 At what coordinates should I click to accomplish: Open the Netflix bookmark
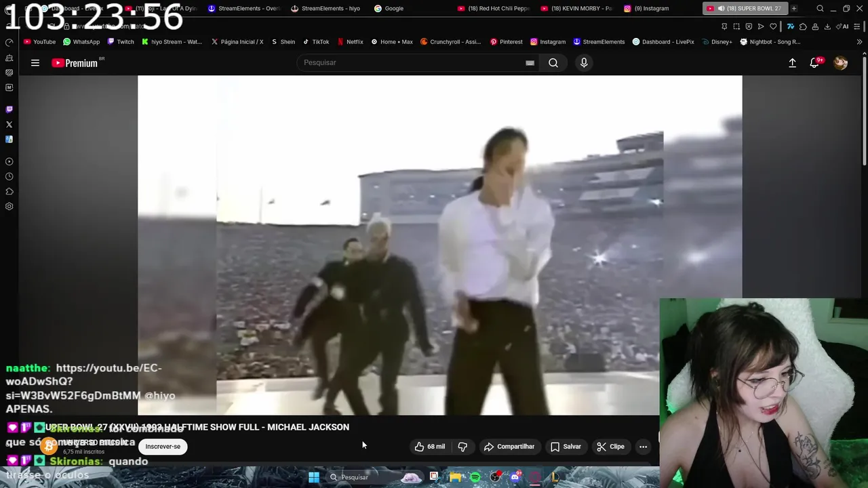point(350,42)
